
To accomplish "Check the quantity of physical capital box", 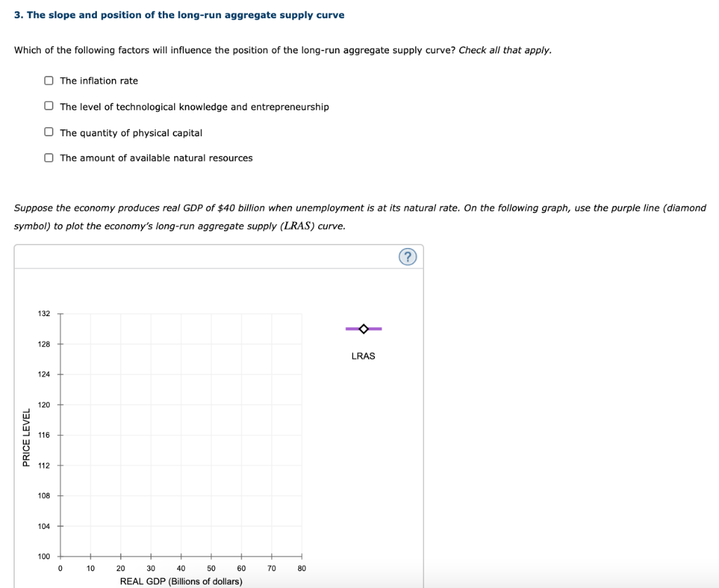I will [x=48, y=131].
